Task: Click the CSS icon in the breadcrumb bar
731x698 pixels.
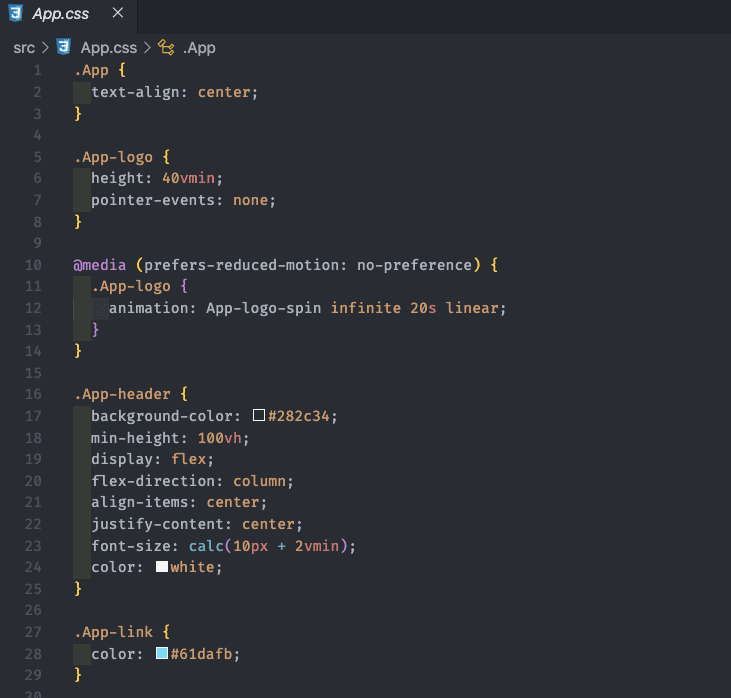Action: [65, 47]
